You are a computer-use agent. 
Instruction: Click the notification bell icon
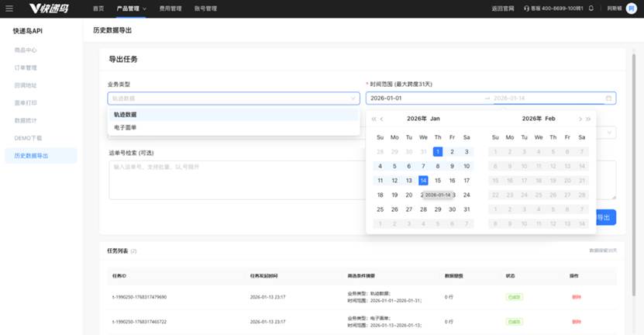pyautogui.click(x=591, y=9)
